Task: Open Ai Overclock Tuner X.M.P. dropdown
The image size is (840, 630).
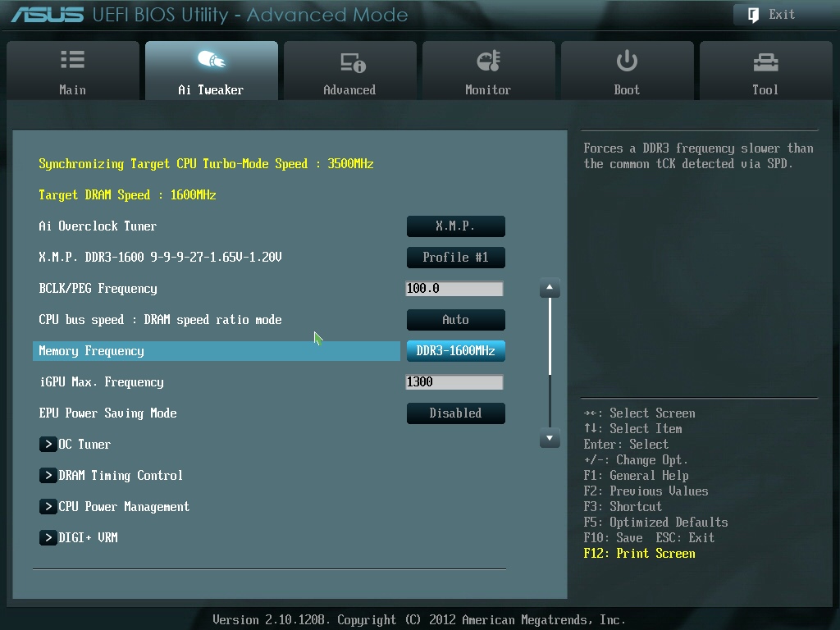Action: point(456,226)
